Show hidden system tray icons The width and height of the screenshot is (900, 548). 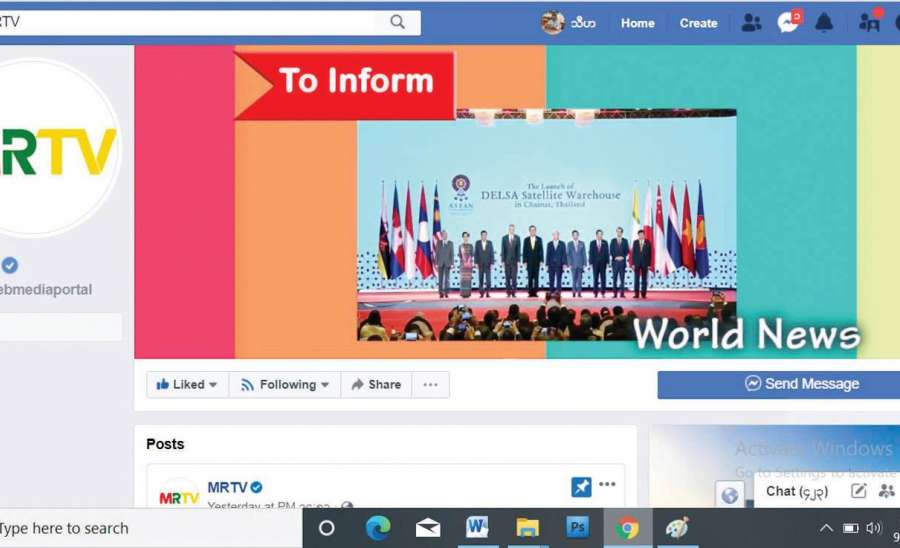826,528
